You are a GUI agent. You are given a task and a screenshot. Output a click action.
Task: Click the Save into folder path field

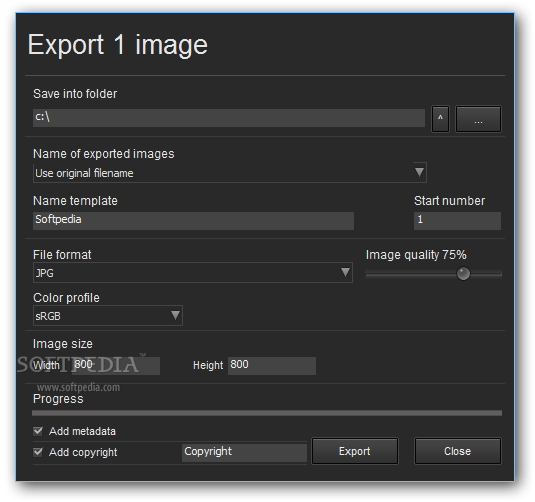click(229, 118)
